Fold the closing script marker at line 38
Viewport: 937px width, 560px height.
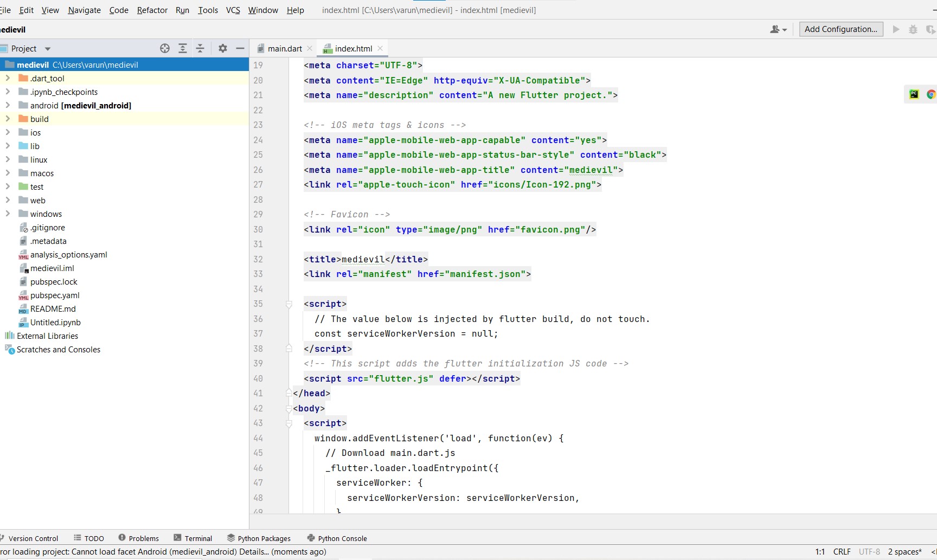click(x=289, y=349)
